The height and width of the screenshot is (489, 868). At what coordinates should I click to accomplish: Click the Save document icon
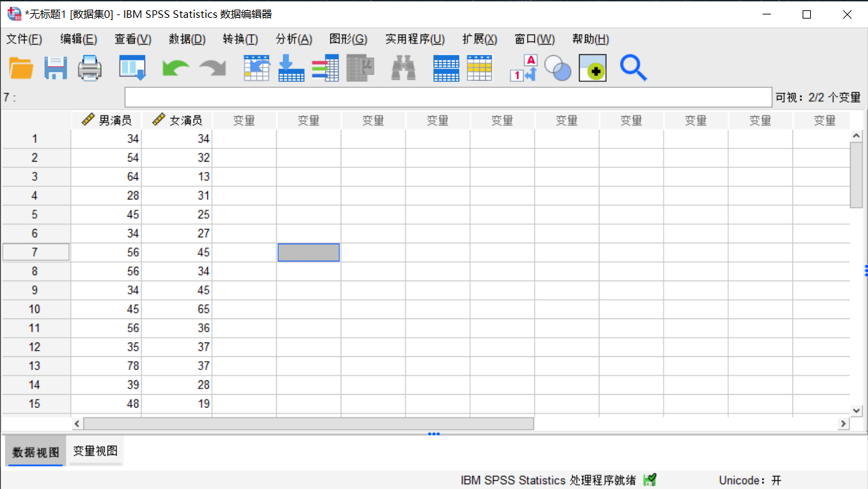pyautogui.click(x=55, y=67)
